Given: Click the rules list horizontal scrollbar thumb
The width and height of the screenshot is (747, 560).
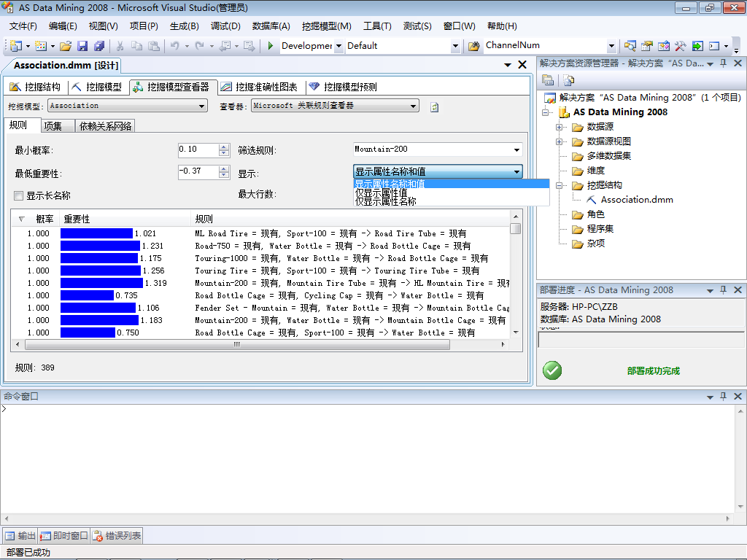Looking at the screenshot, I should tap(237, 344).
